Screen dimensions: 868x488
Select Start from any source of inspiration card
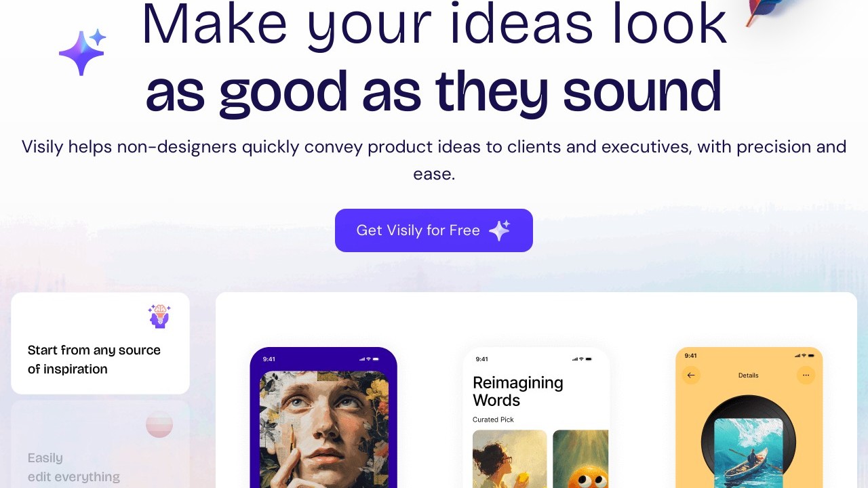[x=100, y=343]
